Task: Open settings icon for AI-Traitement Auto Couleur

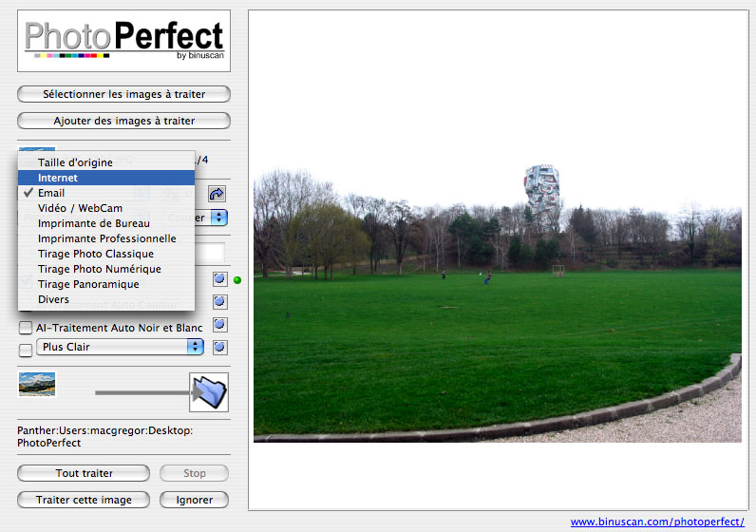Action: click(x=219, y=301)
